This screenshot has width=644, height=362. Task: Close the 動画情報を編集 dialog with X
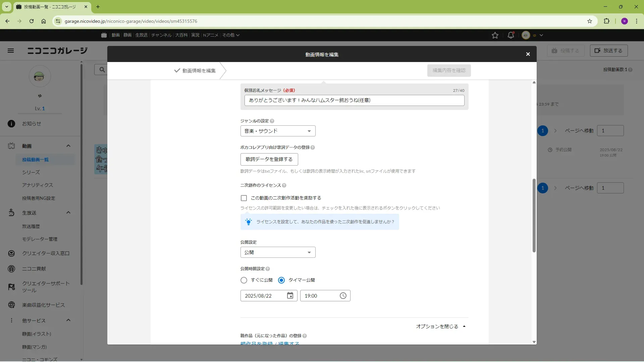click(x=528, y=54)
